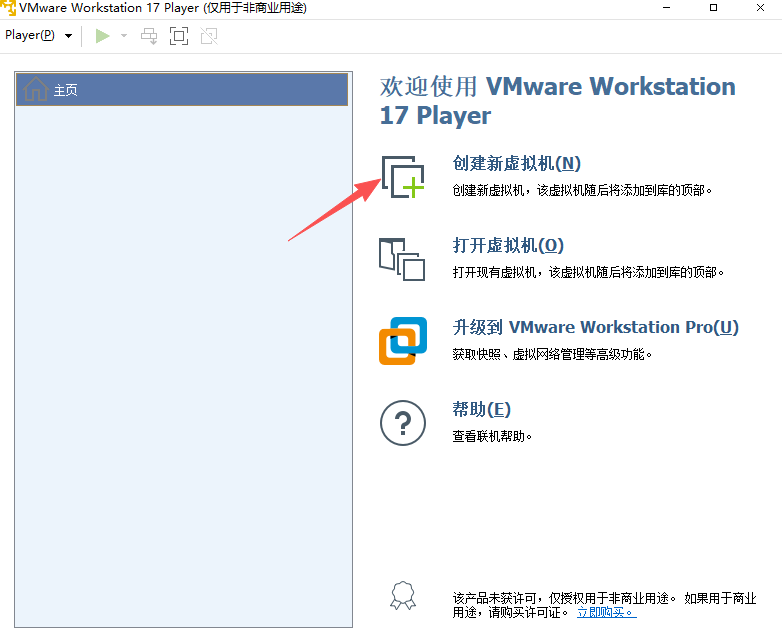Click the VMware Workstation Pro upgrade icon

[x=403, y=341]
